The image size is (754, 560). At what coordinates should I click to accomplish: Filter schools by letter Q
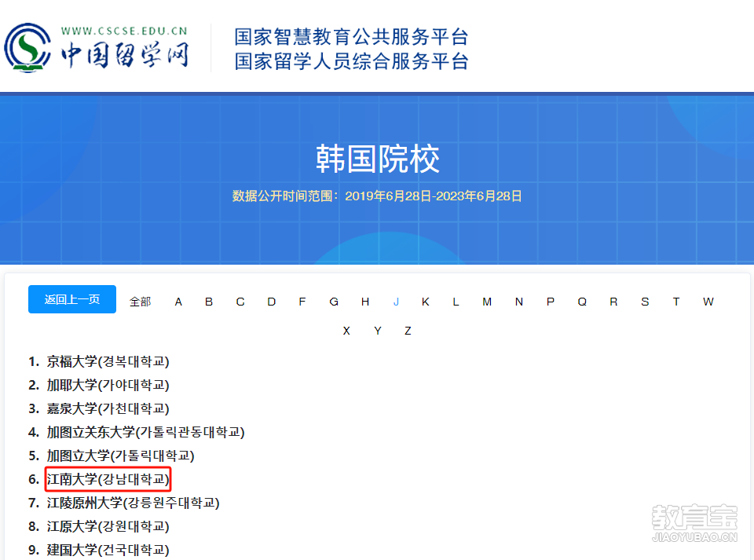582,302
